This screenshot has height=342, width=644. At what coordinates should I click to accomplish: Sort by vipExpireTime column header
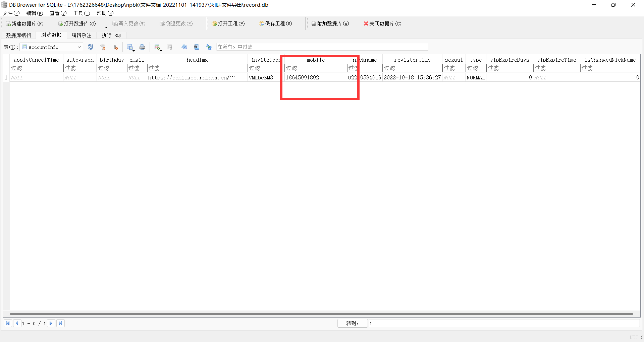coord(556,60)
